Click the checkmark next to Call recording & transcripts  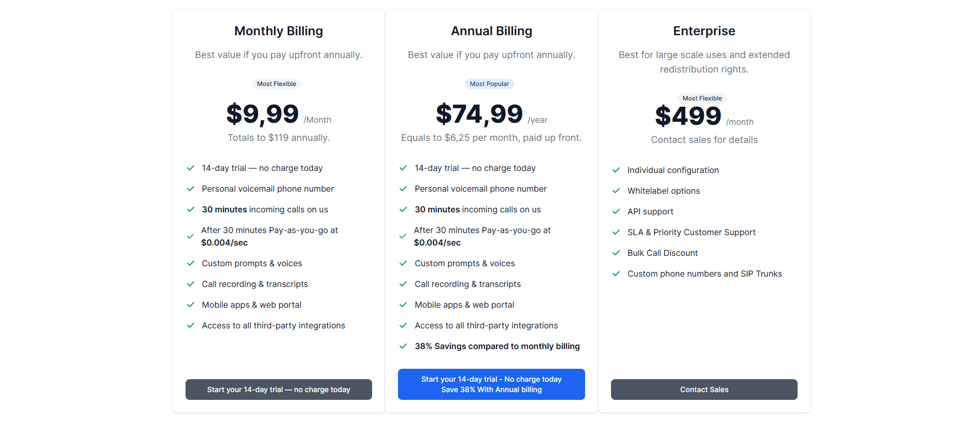coord(190,284)
